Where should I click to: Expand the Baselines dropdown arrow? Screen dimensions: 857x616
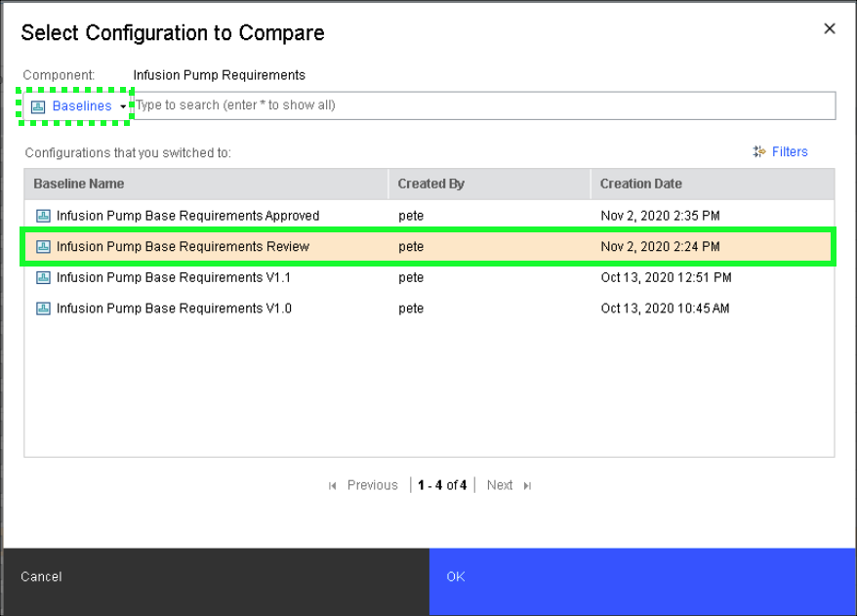(123, 107)
